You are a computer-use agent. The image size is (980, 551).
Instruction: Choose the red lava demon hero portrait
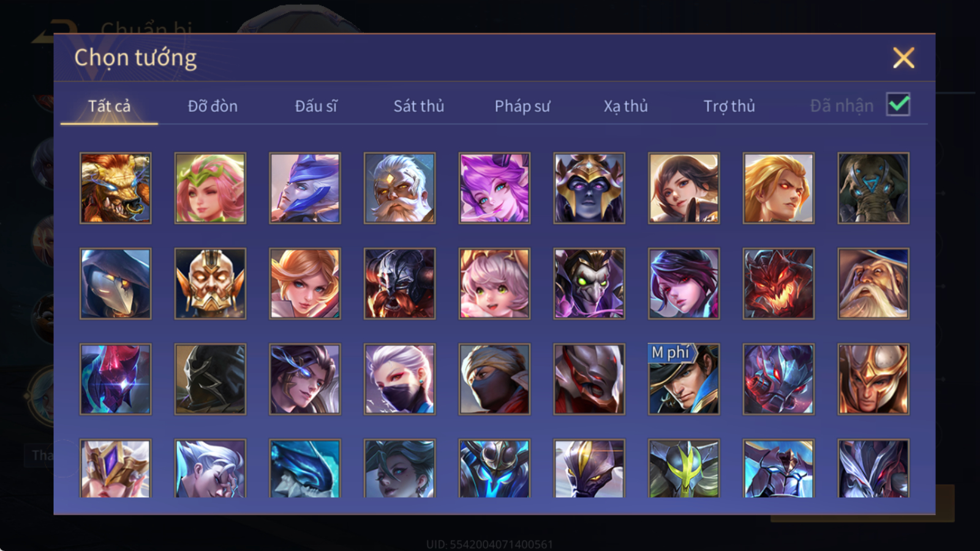778,283
